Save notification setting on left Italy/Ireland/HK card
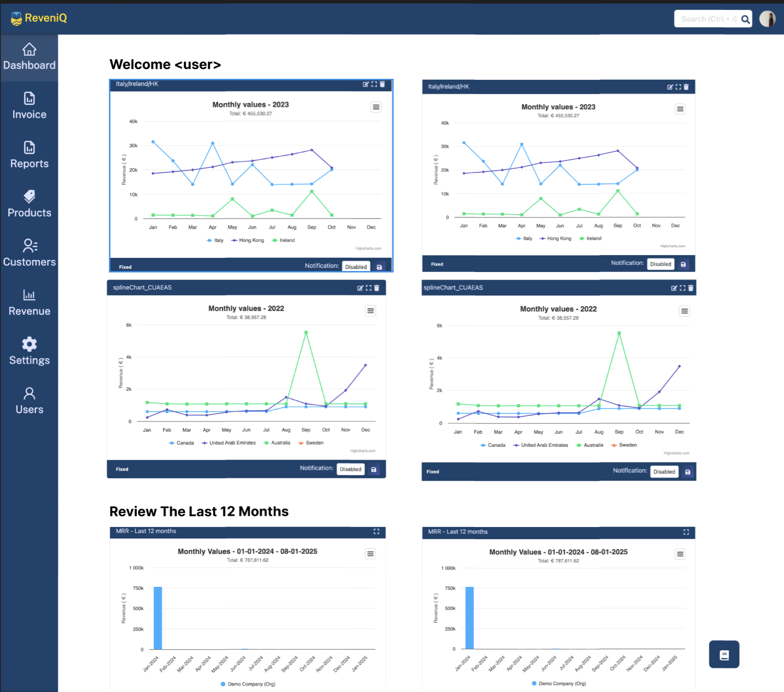This screenshot has width=784, height=692. (379, 267)
